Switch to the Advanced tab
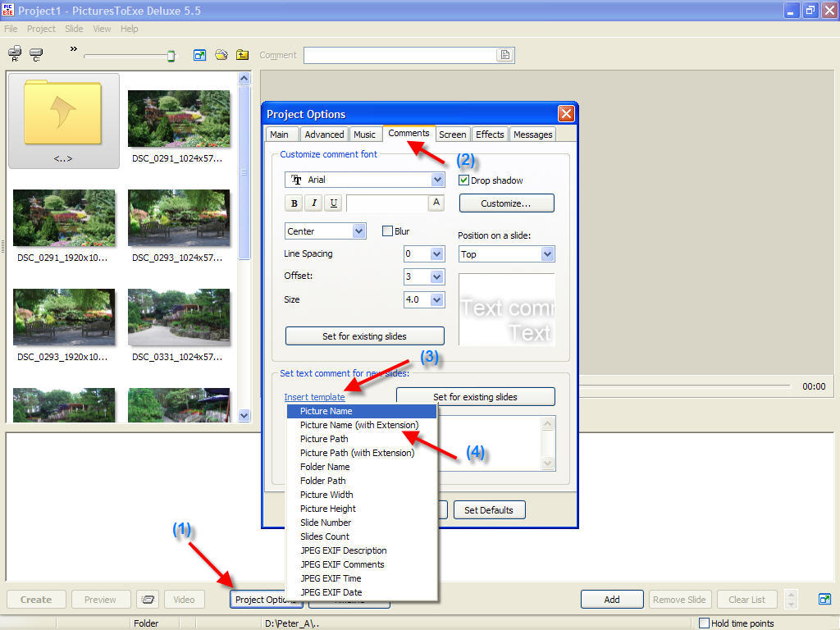This screenshot has height=630, width=840. [324, 135]
